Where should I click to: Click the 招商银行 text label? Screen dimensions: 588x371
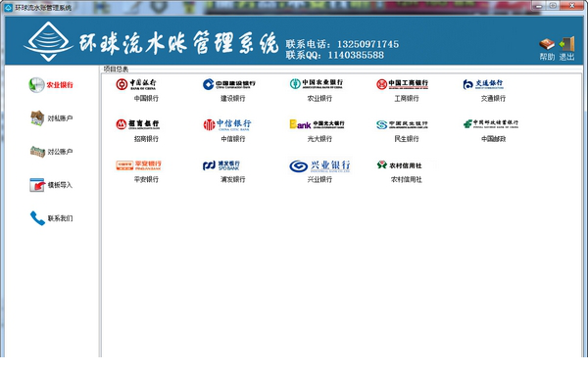click(146, 139)
